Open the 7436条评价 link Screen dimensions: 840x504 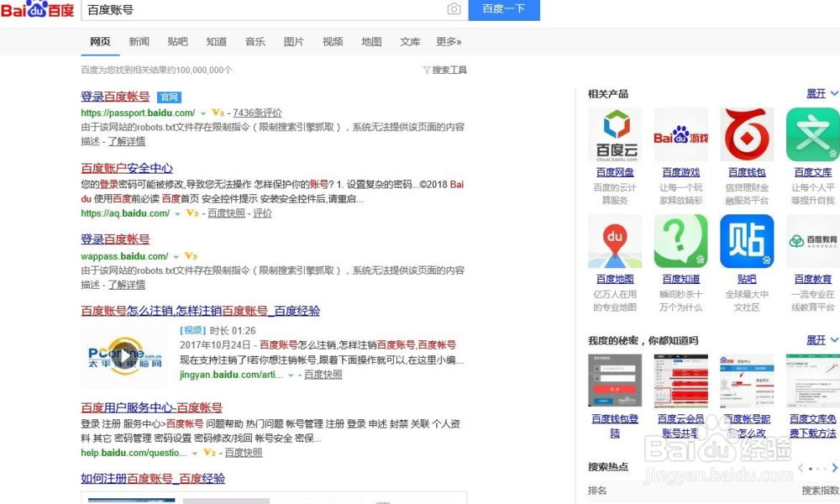(x=257, y=113)
